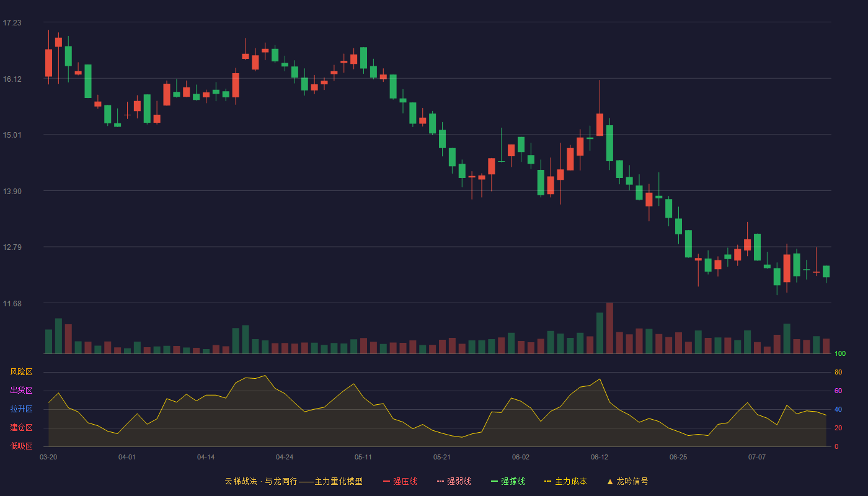Image resolution: width=868 pixels, height=496 pixels.
Task: Click the 16.12 price axis label
Action: (12, 79)
